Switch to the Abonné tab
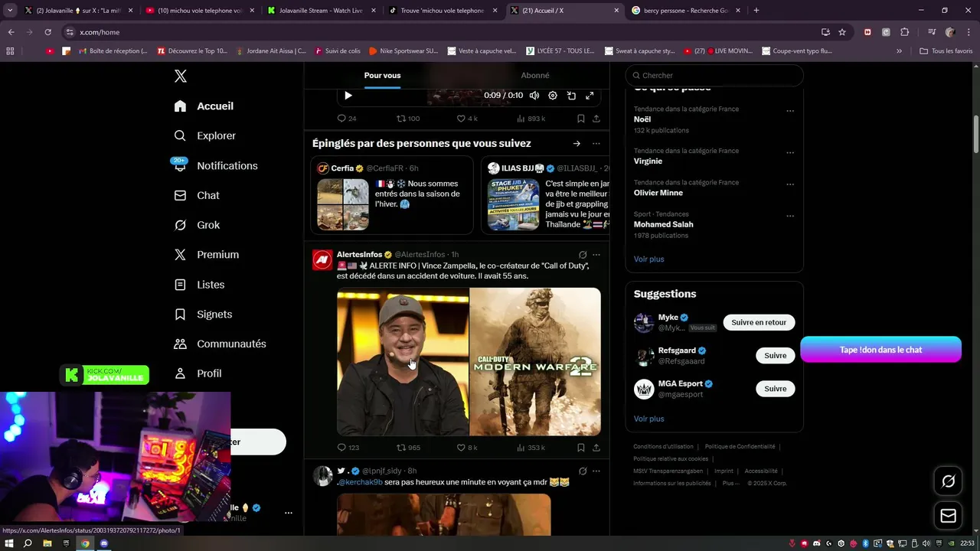 tap(534, 75)
